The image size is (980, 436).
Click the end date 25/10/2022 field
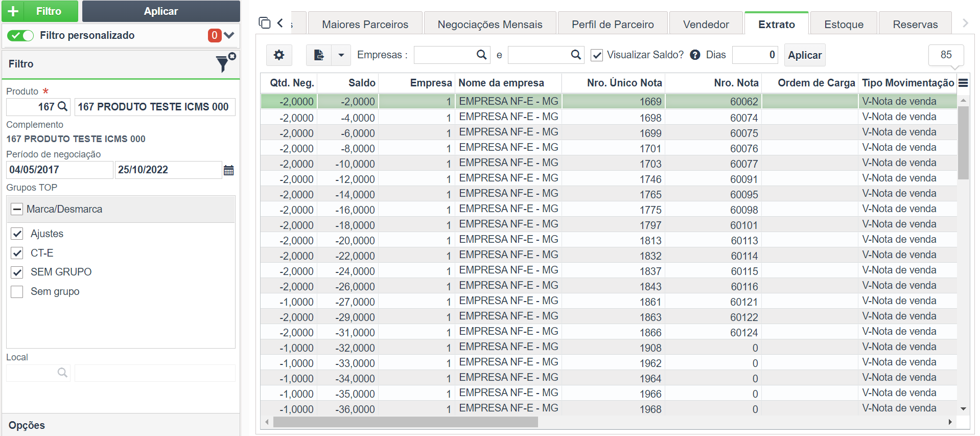pyautogui.click(x=169, y=170)
